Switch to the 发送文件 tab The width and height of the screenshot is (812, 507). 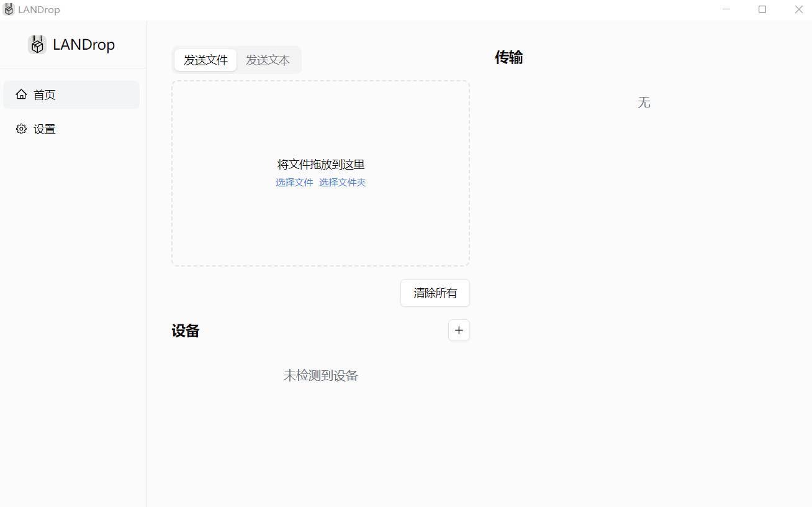point(205,60)
